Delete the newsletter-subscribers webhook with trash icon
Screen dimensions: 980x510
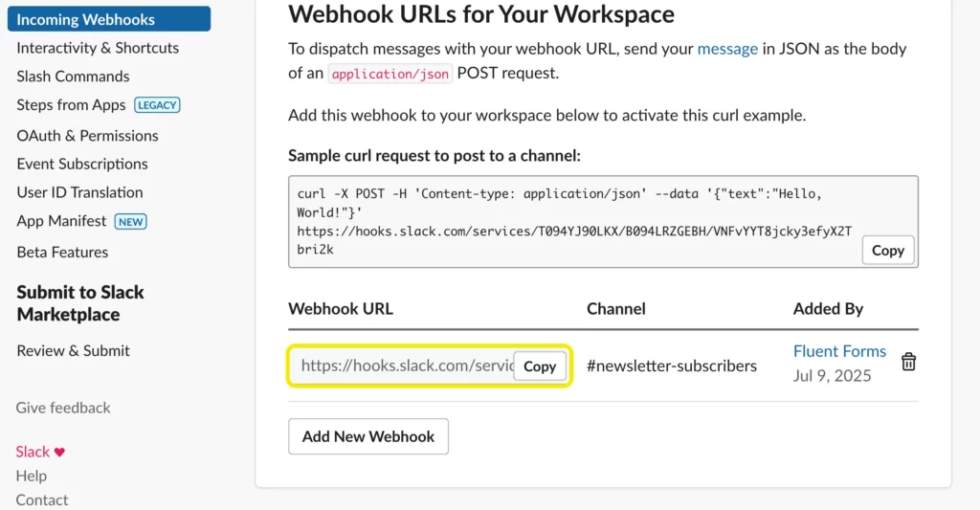click(x=908, y=362)
